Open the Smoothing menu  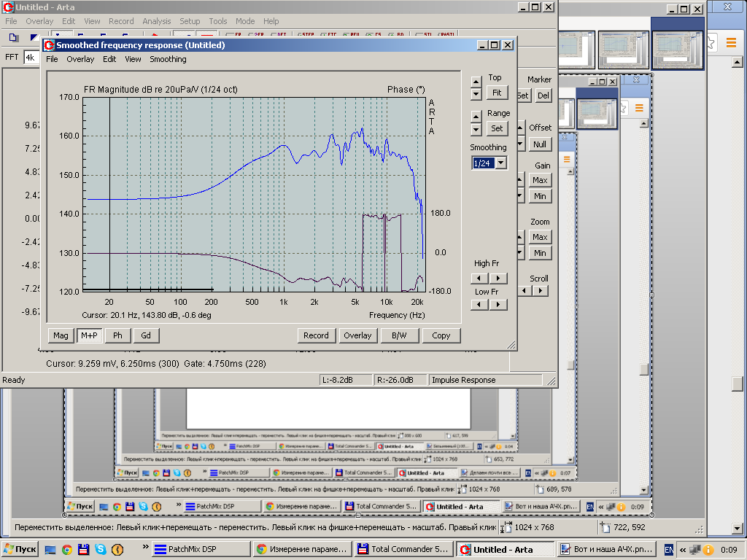(168, 59)
